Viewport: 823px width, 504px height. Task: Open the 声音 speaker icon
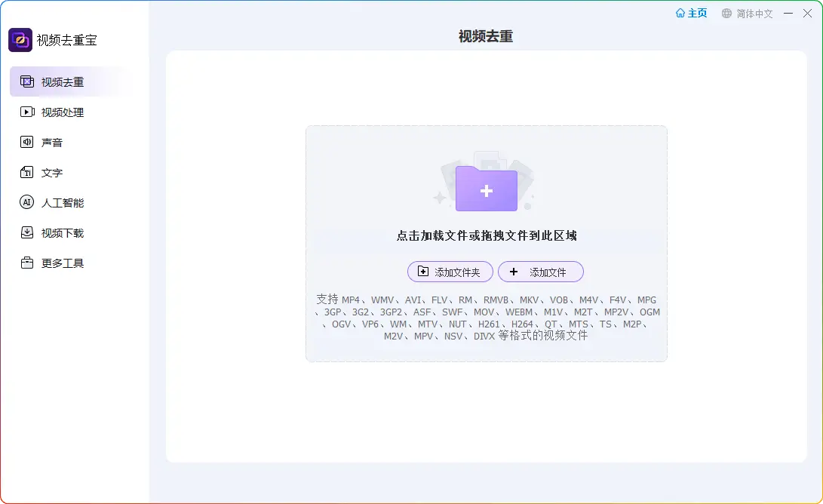click(27, 143)
